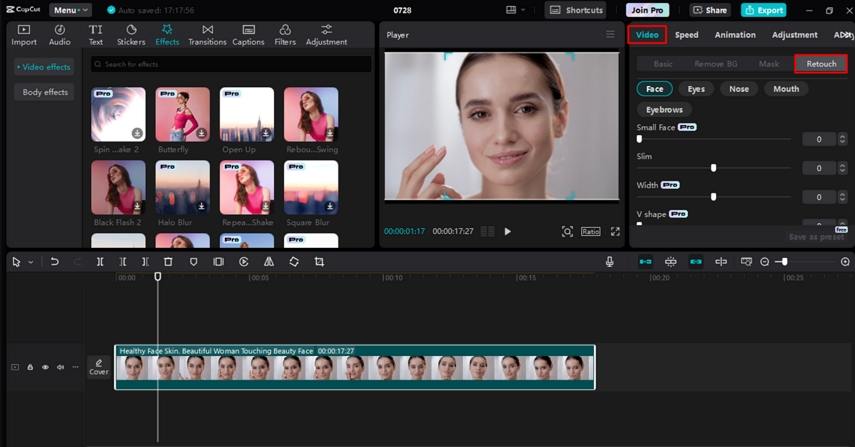The image size is (855, 447).
Task: Click the Slim value stepper arrows
Action: [x=842, y=168]
